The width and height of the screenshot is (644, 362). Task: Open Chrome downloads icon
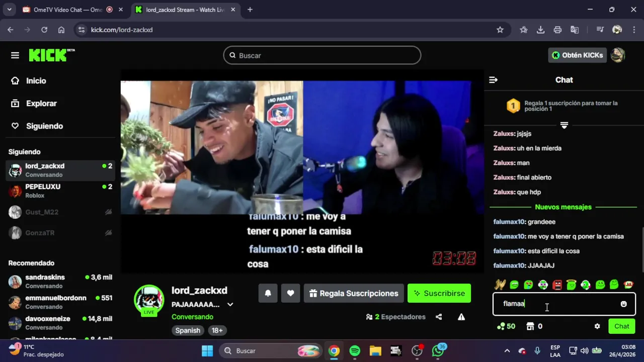pos(540,30)
